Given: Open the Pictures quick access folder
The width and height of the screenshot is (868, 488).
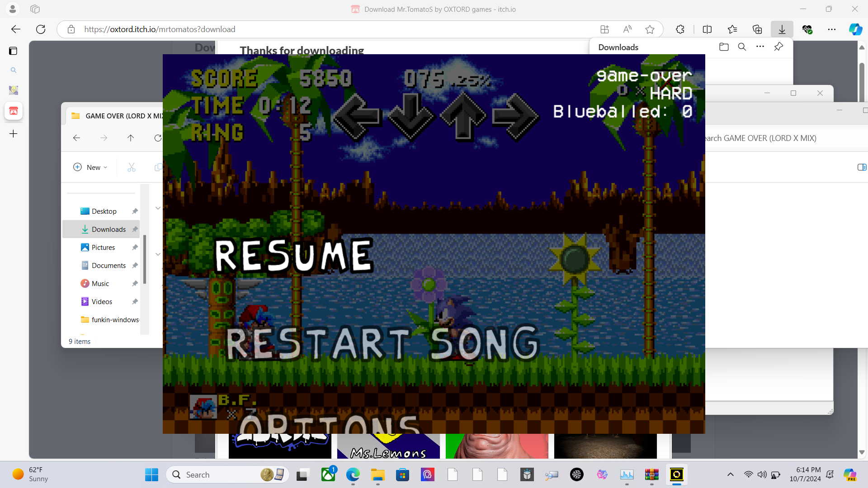Looking at the screenshot, I should click(103, 248).
